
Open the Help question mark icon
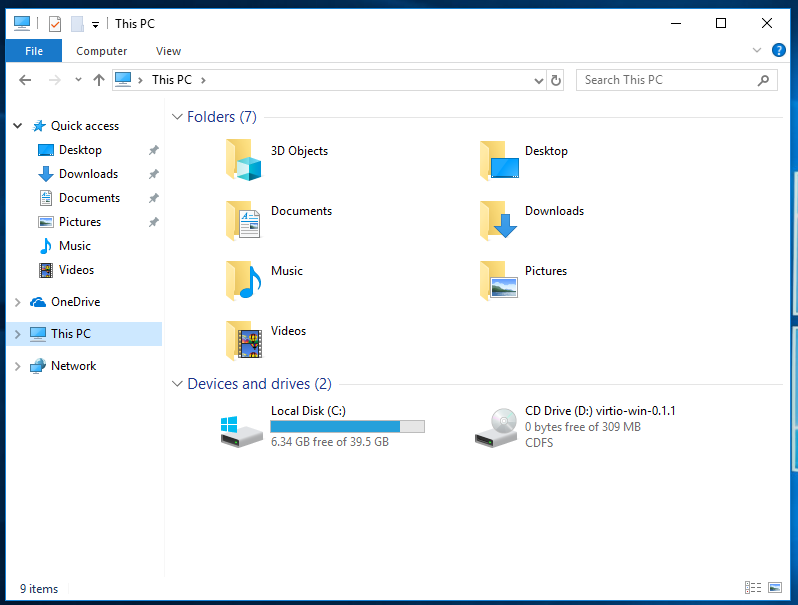coord(778,50)
